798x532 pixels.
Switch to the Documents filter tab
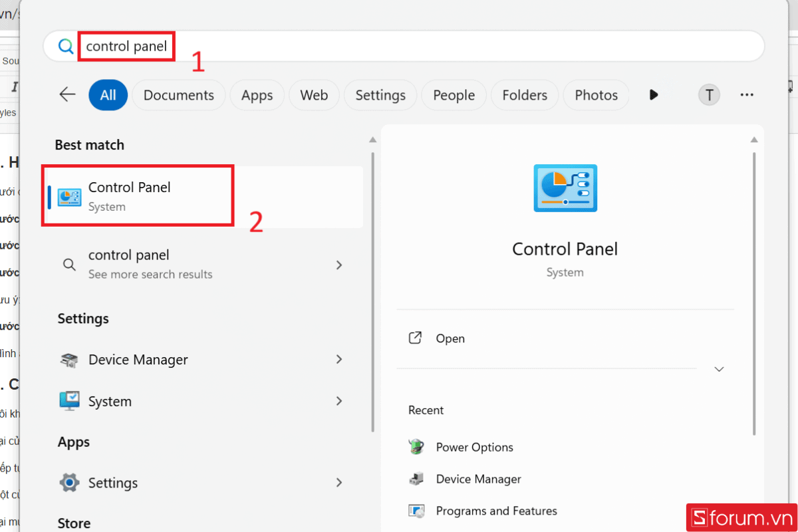point(178,94)
